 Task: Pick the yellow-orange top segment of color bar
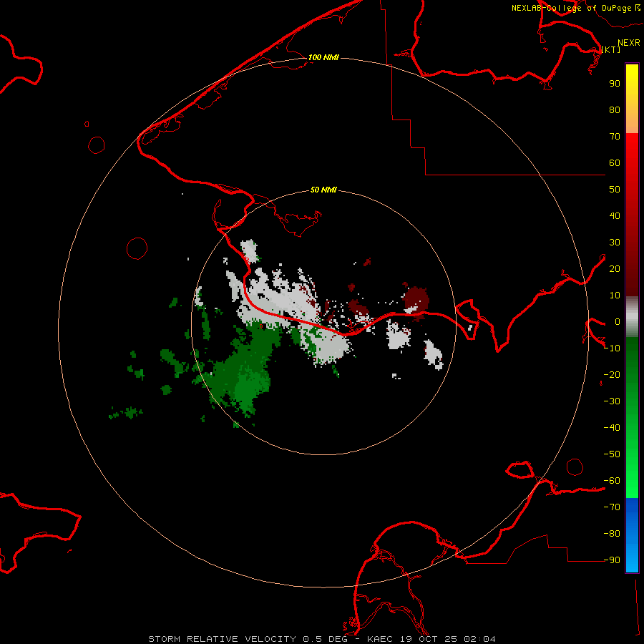click(632, 99)
